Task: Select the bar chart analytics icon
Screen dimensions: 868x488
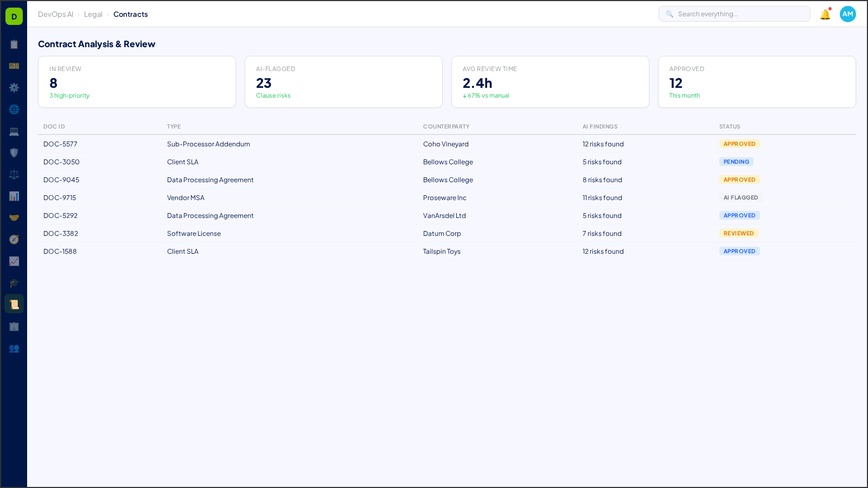Action: 14,196
